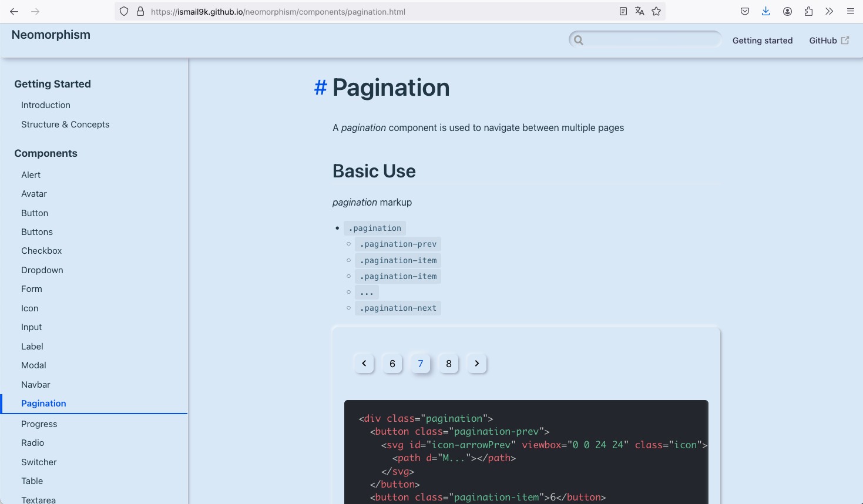863x504 pixels.
Task: Click the translate page icon
Action: tap(640, 11)
